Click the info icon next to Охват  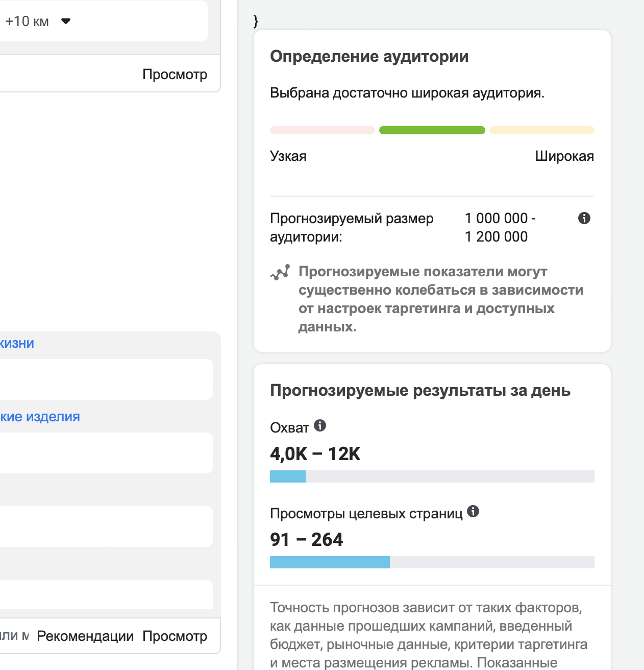click(x=320, y=425)
